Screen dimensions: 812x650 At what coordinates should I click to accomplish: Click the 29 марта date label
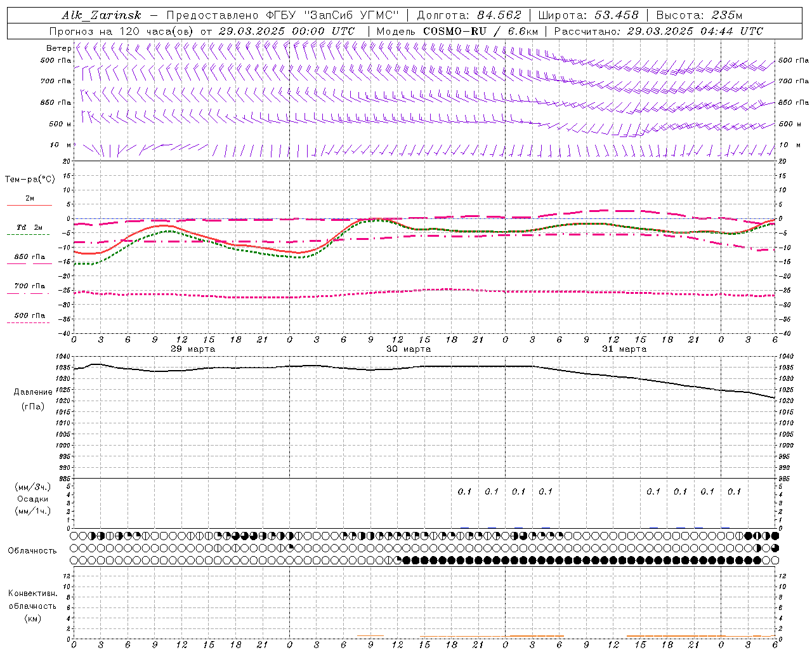pyautogui.click(x=193, y=349)
